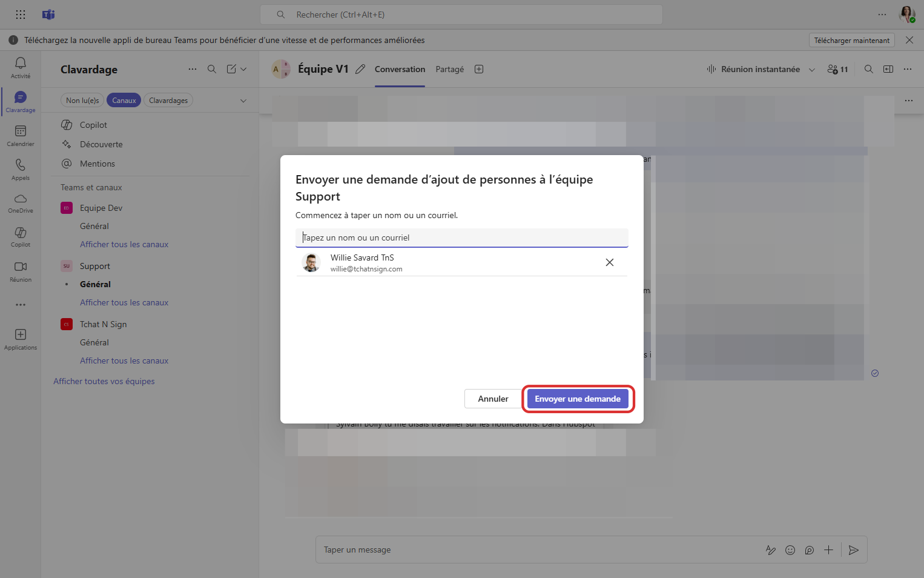Add a tab with plus icon
924x578 pixels.
point(479,69)
